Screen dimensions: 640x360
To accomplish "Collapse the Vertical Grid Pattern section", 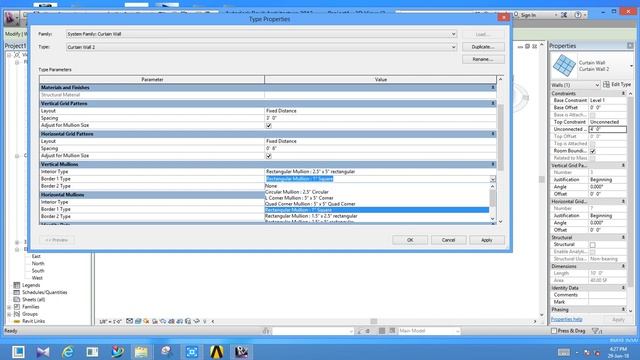I will pos(493,103).
